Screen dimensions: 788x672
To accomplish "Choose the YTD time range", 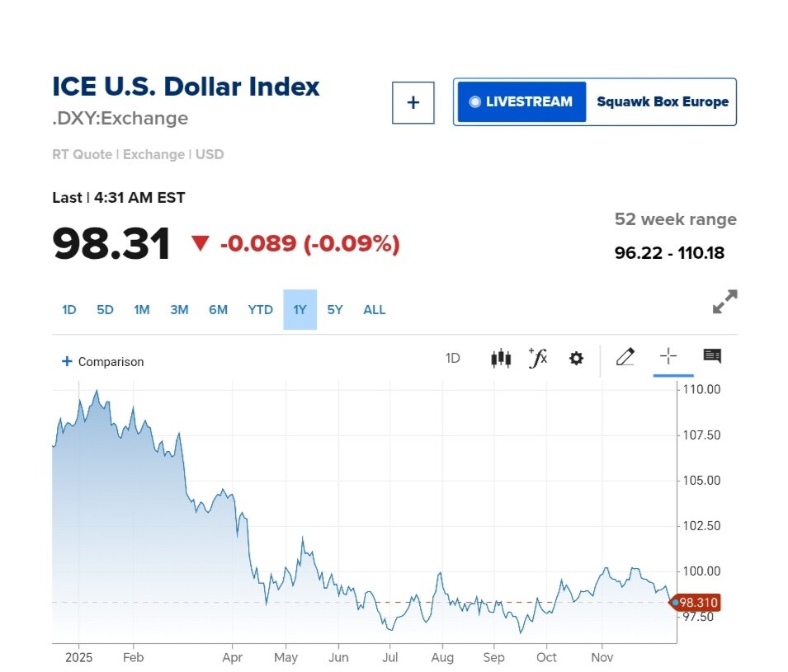I will click(x=260, y=310).
